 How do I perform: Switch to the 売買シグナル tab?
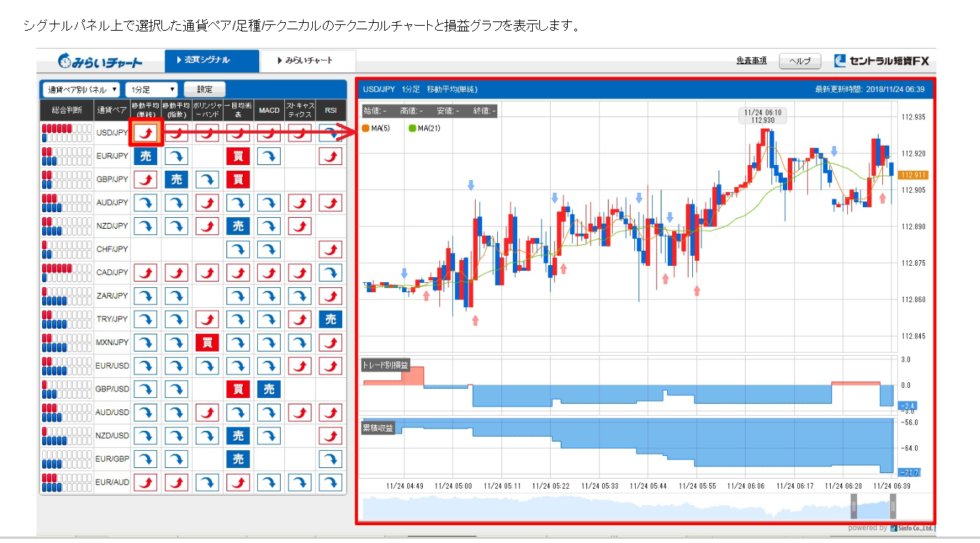[x=211, y=61]
